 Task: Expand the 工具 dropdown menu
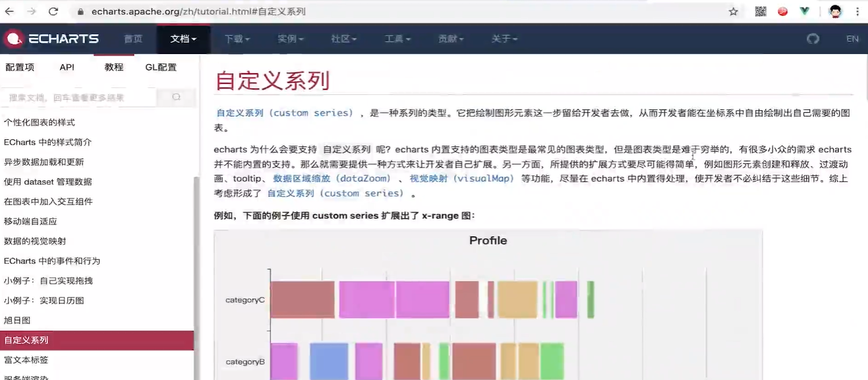click(x=397, y=39)
